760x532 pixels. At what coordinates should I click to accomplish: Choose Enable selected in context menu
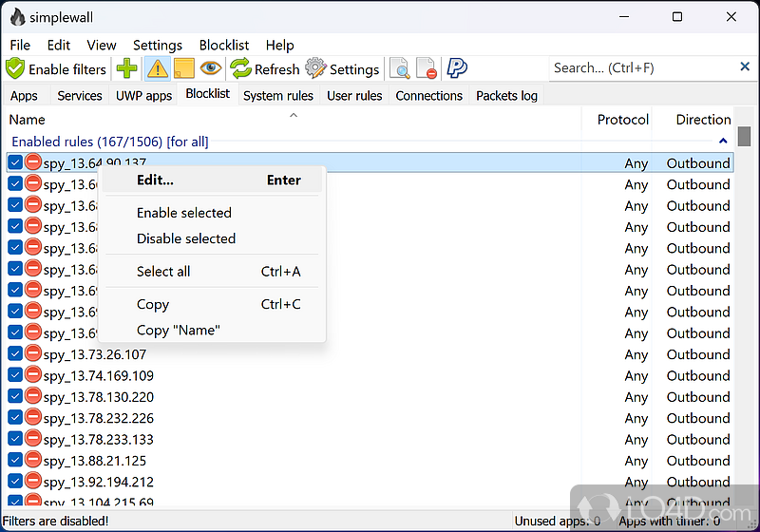[211, 213]
